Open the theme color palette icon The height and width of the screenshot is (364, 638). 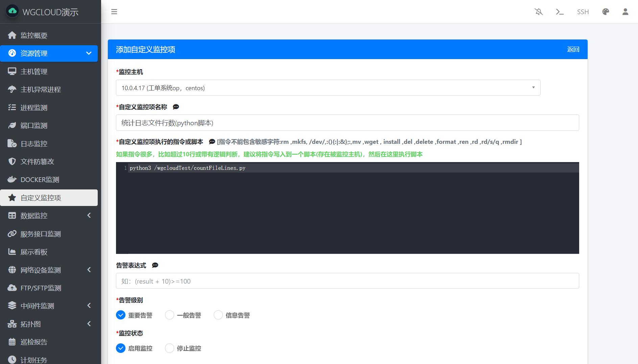(x=606, y=12)
